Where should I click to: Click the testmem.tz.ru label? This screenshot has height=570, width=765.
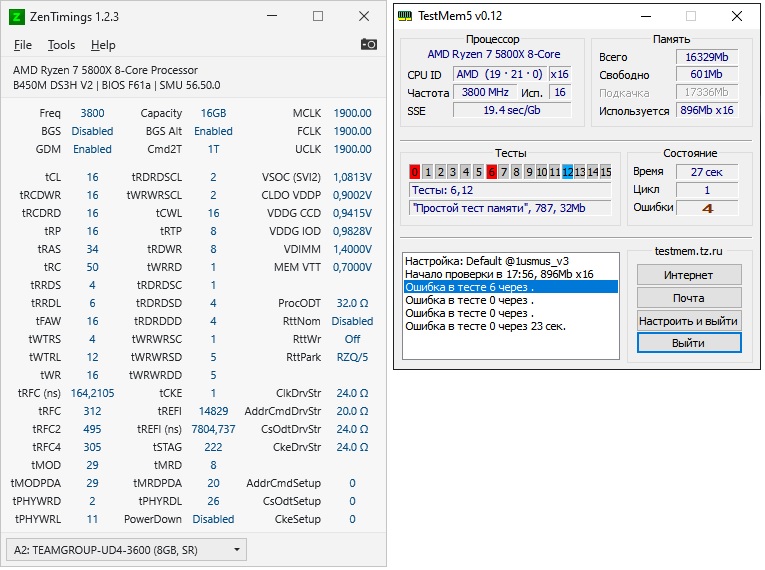point(688,251)
